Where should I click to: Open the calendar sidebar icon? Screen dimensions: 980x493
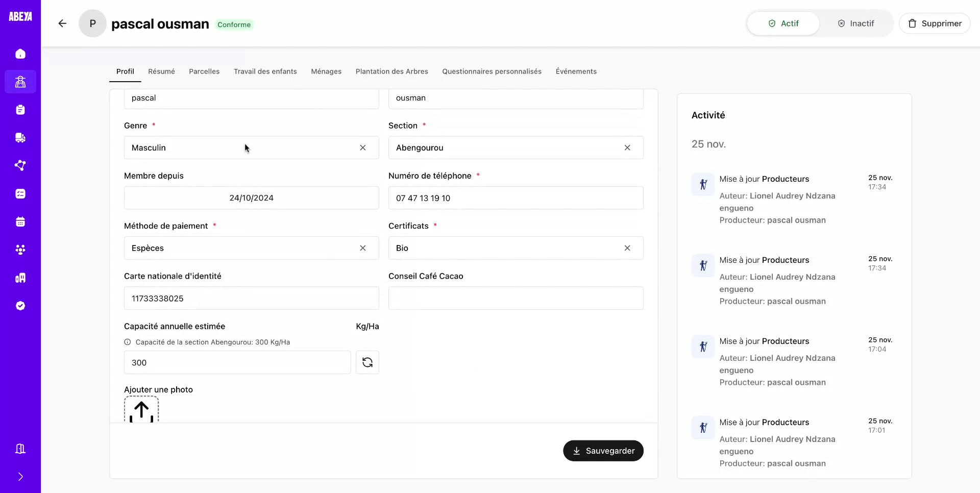pyautogui.click(x=20, y=221)
